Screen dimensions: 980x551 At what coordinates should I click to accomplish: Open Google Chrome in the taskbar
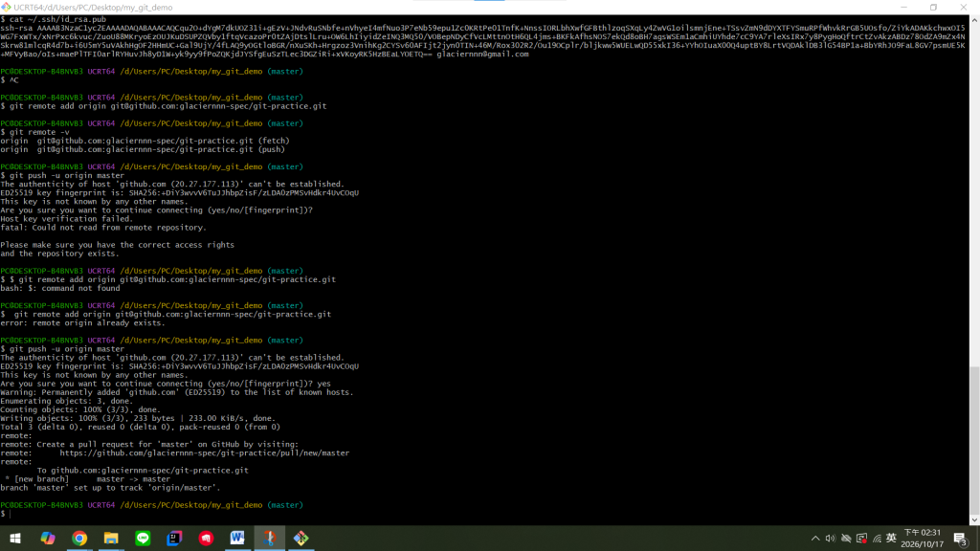(79, 539)
